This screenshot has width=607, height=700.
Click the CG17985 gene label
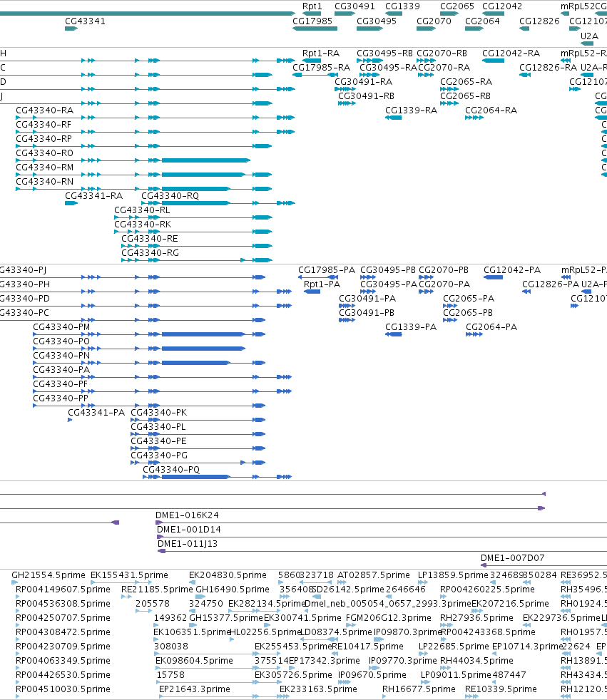pos(312,21)
